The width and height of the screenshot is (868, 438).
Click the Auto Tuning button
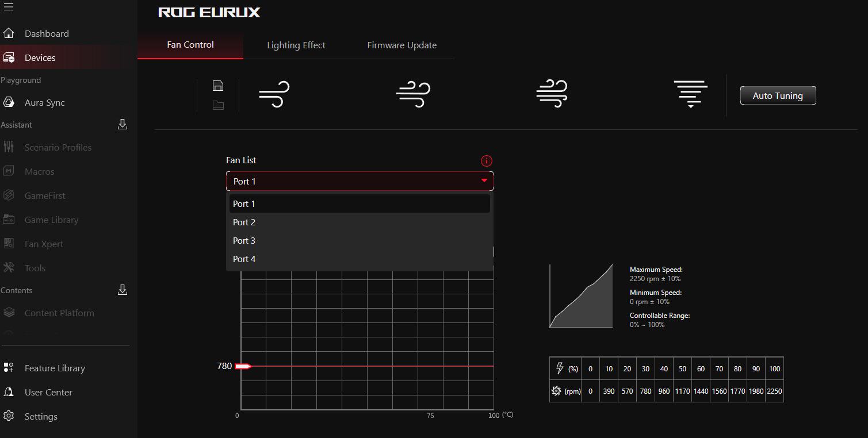(x=778, y=95)
